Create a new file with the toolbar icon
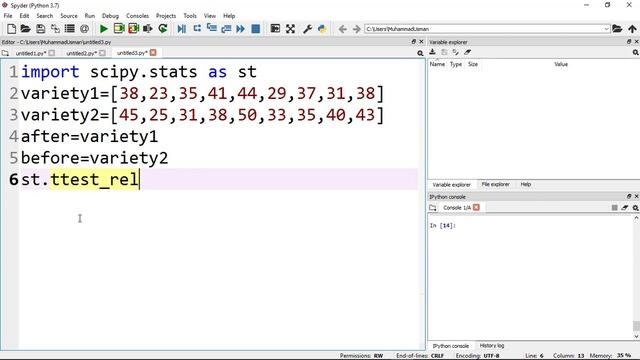The width and height of the screenshot is (640, 360). [11, 29]
